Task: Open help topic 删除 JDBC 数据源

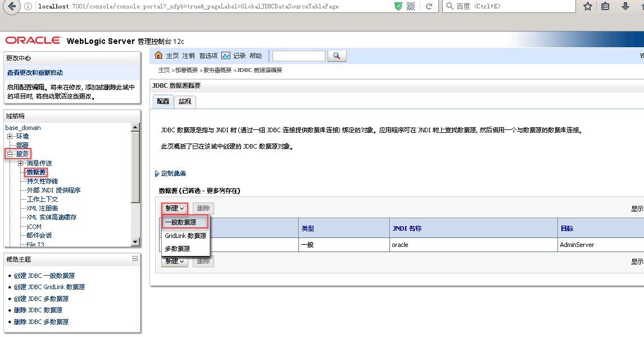Action: pyautogui.click(x=38, y=311)
